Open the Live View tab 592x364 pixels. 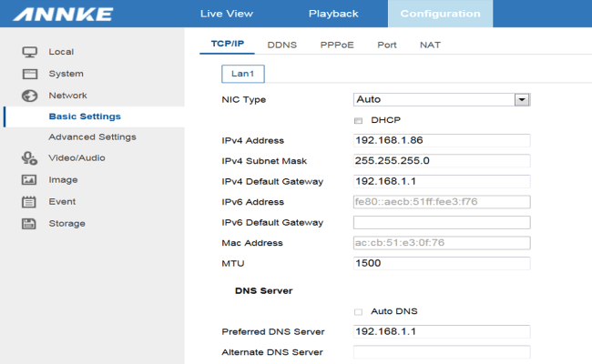pyautogui.click(x=226, y=14)
